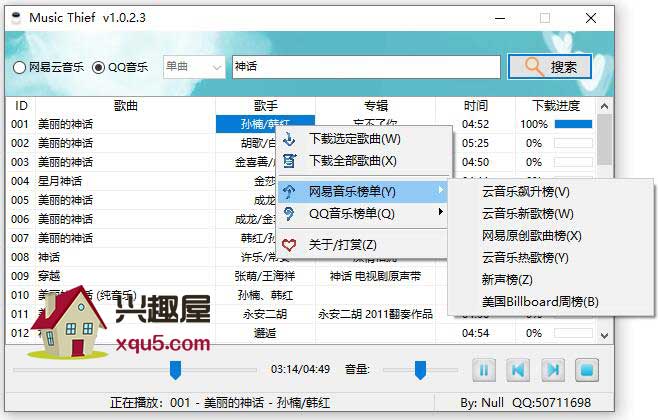Open the 单曲 search type dropdown
The width and height of the screenshot is (658, 420).
coord(194,67)
